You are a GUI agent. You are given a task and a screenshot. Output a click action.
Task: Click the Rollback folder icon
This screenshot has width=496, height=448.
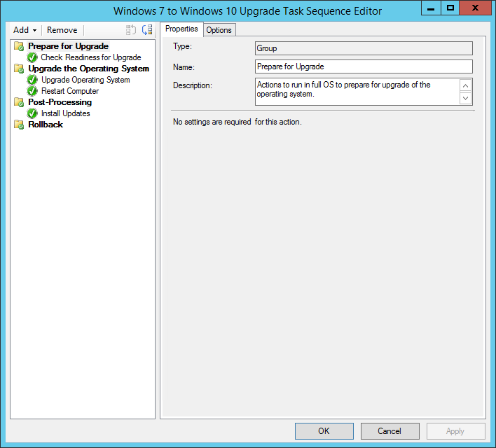tap(19, 125)
